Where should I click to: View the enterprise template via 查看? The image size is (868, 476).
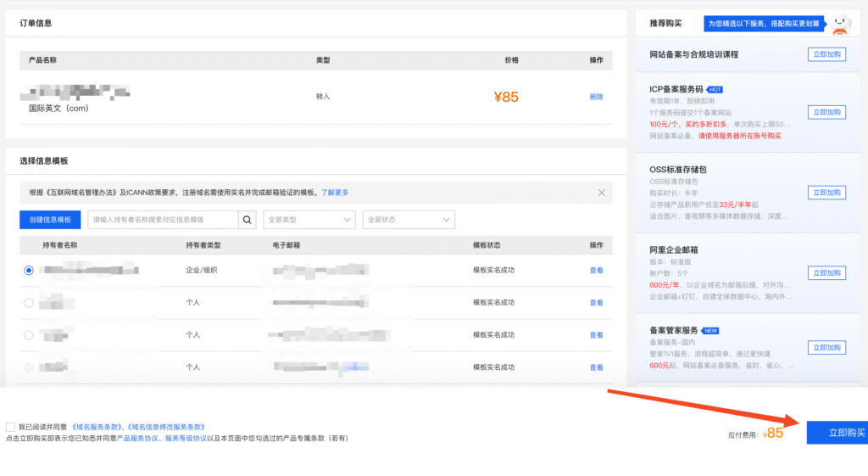[x=596, y=271]
